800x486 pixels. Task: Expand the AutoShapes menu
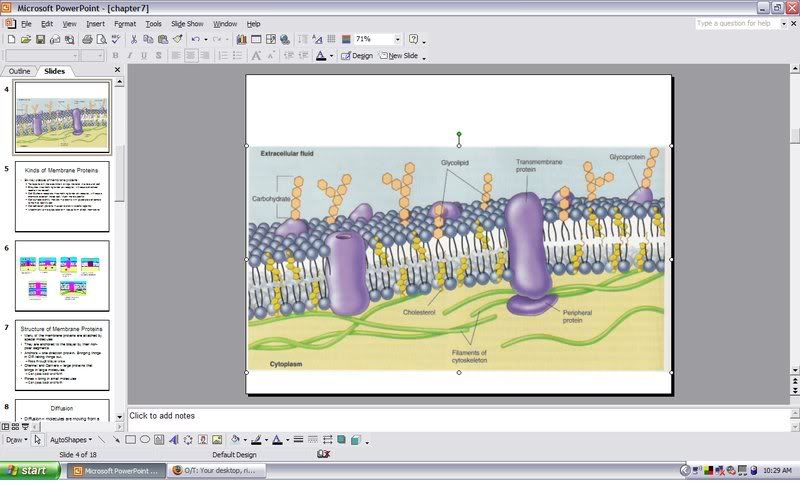[72, 439]
